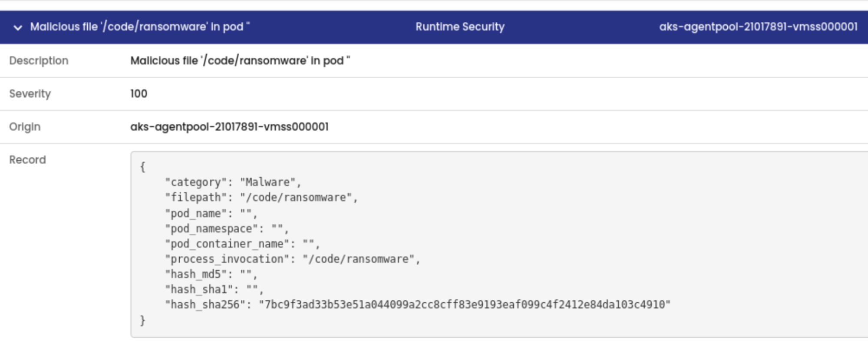The image size is (868, 351).
Task: Click the hash_sha256 value string
Action: coord(465,305)
